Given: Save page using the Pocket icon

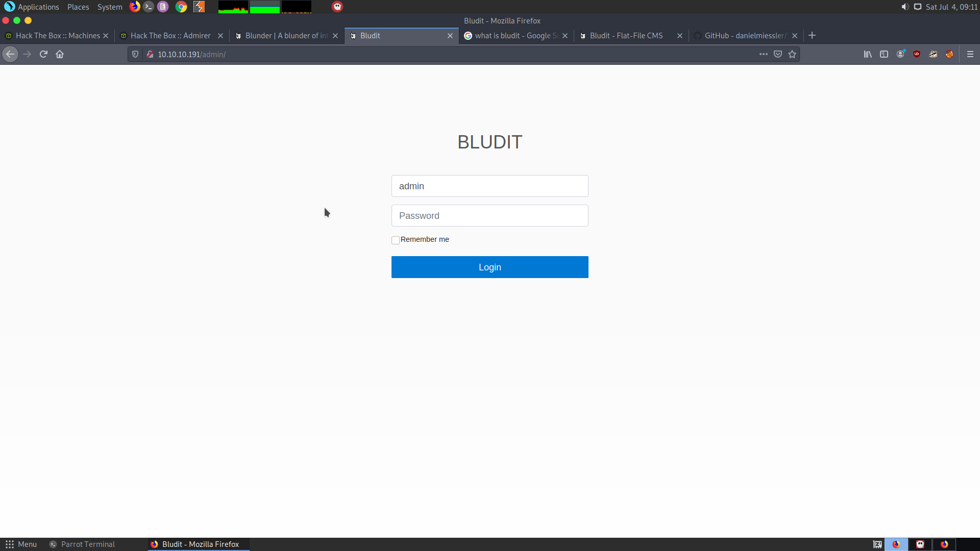Looking at the screenshot, I should coord(778,54).
